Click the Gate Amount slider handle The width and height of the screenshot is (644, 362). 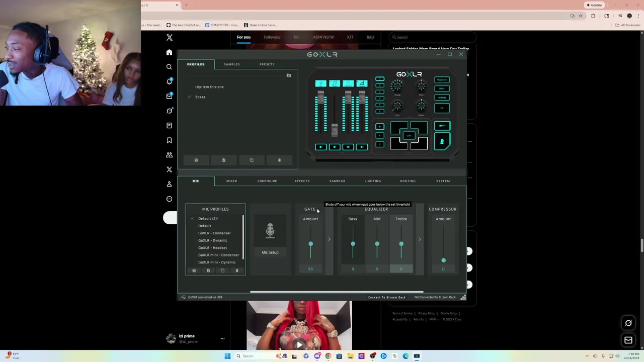(x=310, y=244)
